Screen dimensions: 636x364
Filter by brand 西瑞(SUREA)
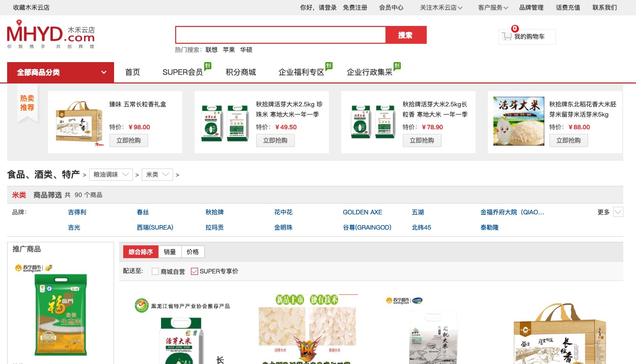155,228
